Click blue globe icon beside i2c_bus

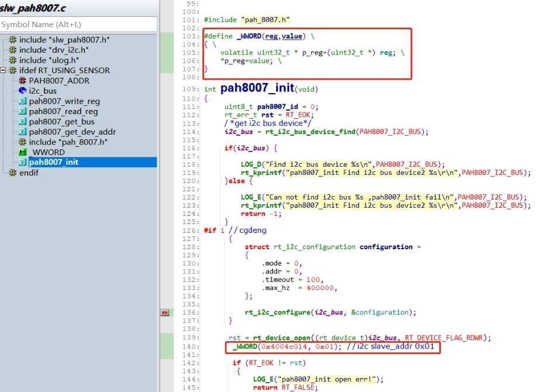click(x=22, y=91)
